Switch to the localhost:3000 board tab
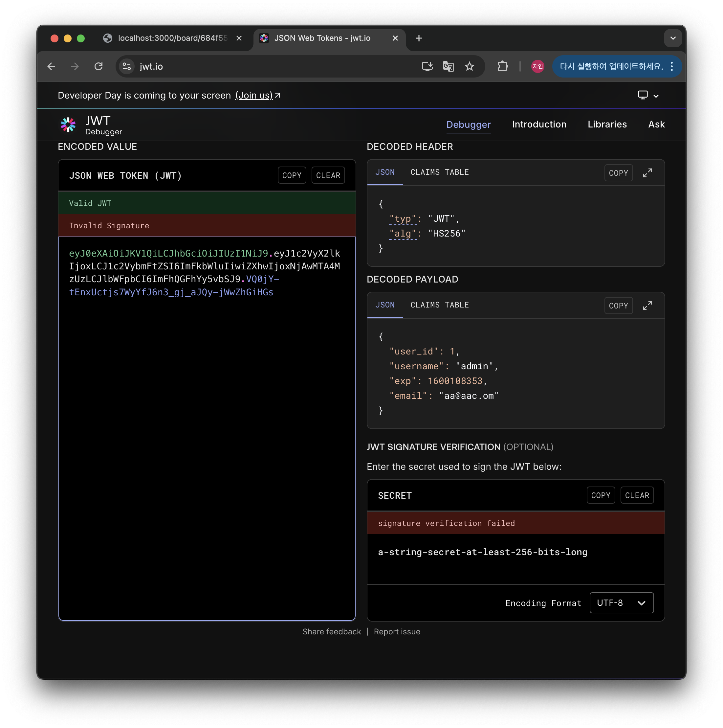 tap(172, 38)
